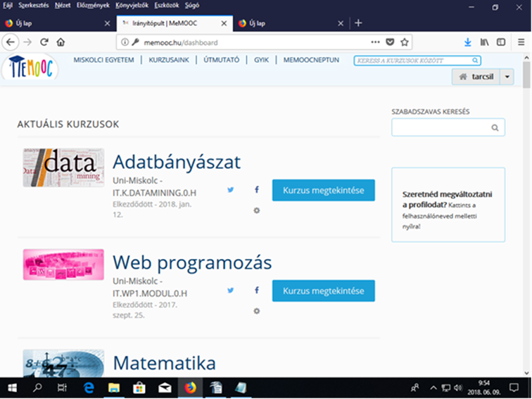Open the Szerkesztés menu
532x399 pixels.
tap(34, 6)
